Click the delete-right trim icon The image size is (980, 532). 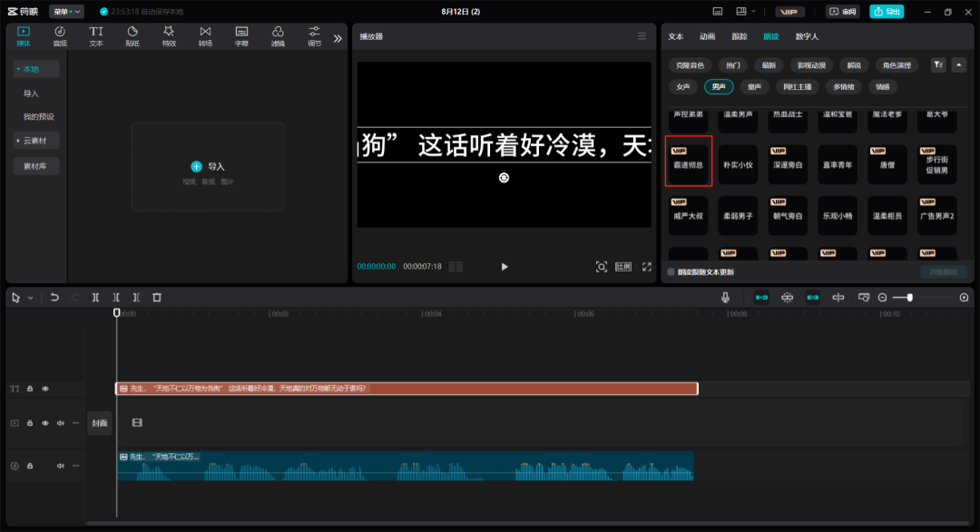tap(136, 298)
